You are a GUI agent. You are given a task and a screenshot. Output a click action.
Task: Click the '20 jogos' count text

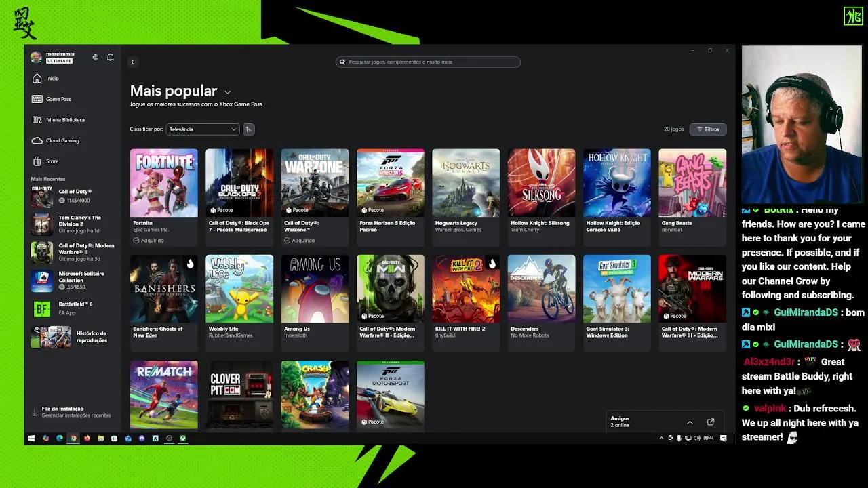point(674,129)
